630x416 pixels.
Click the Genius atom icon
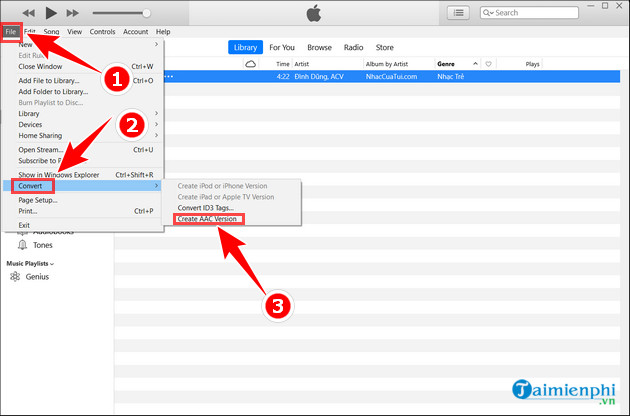coord(15,277)
